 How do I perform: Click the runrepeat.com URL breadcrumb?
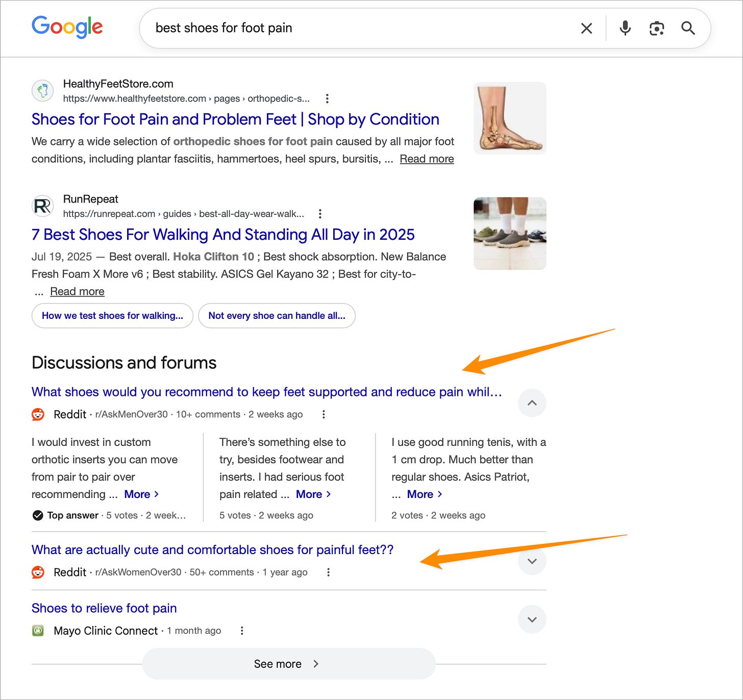click(x=184, y=214)
